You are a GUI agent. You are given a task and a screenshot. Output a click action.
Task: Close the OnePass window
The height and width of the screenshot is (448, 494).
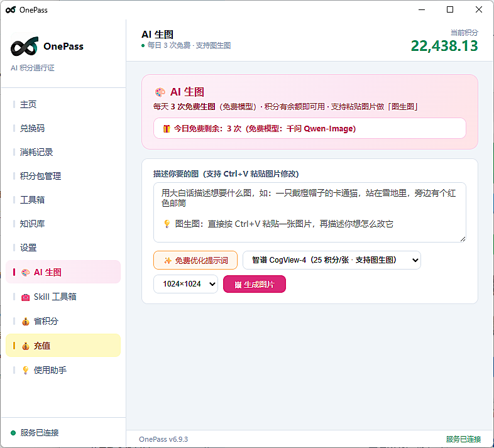pyautogui.click(x=478, y=10)
